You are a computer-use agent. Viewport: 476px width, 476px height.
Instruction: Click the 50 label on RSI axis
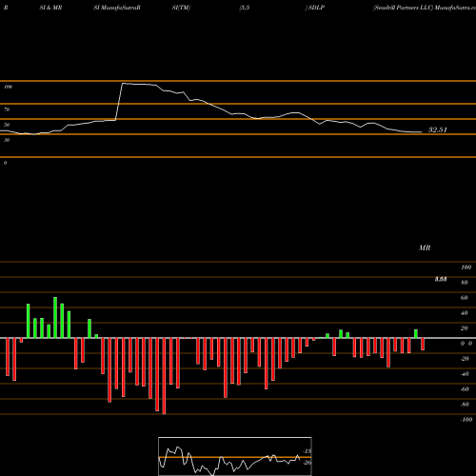point(7,125)
